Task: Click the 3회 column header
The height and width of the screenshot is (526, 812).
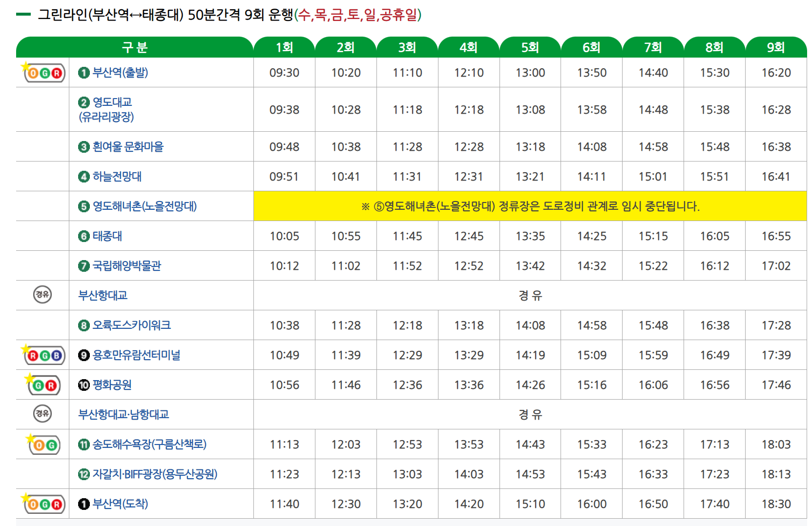Action: (407, 47)
